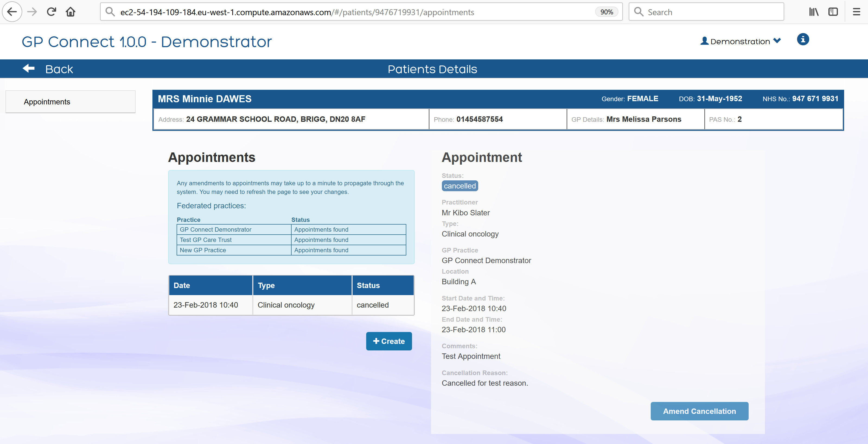Click the forward navigation arrow
This screenshot has width=868, height=444.
32,11
